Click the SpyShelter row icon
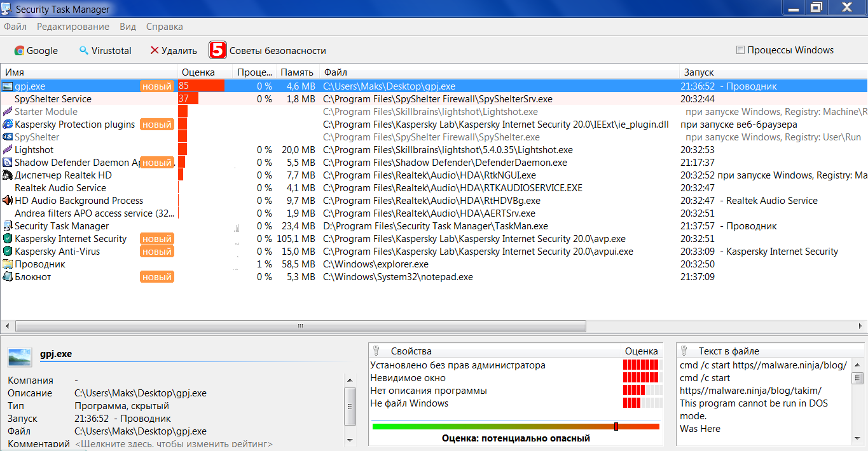868x451 pixels. coord(8,137)
